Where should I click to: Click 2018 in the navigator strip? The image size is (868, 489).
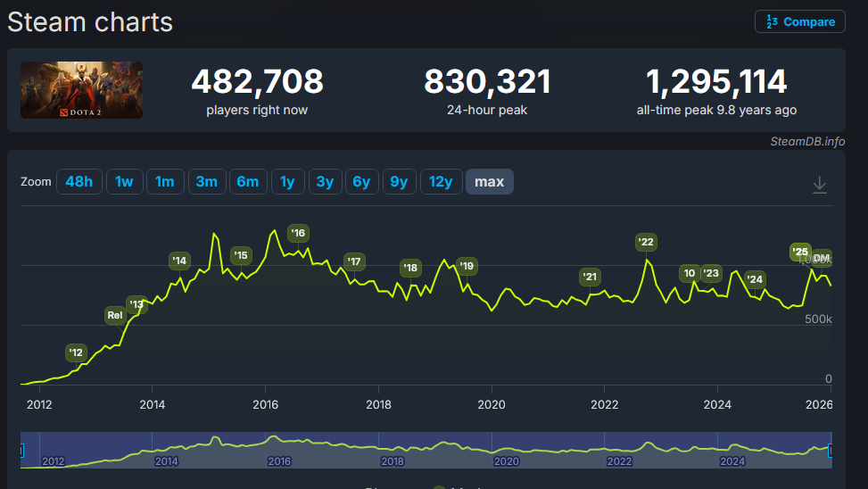393,461
